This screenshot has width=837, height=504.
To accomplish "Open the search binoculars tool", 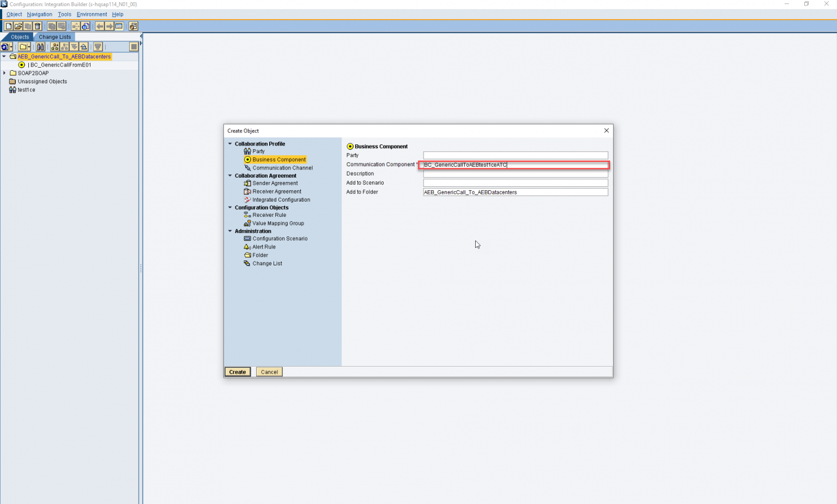I will pyautogui.click(x=41, y=46).
